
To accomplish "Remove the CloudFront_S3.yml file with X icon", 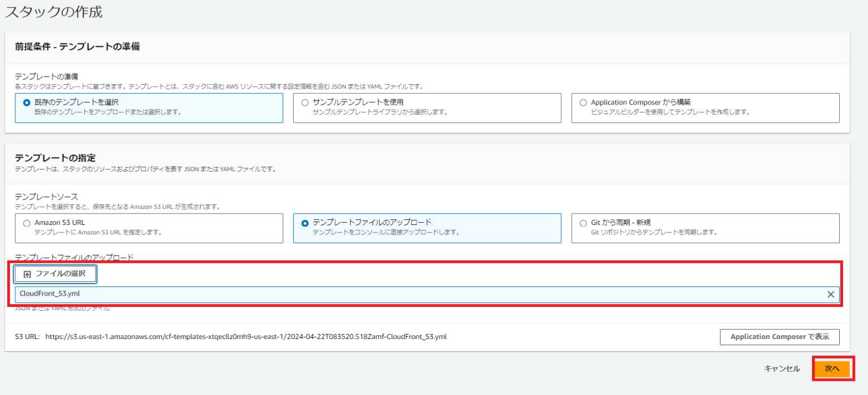I will (x=831, y=294).
